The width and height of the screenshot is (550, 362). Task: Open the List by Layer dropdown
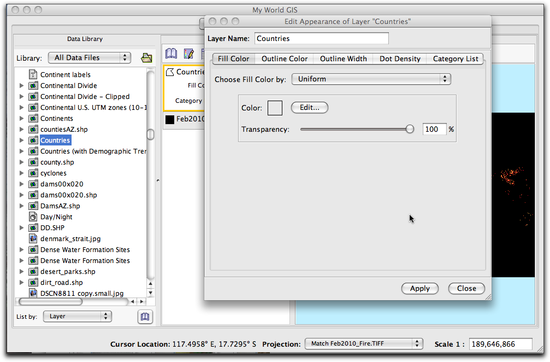point(77,316)
